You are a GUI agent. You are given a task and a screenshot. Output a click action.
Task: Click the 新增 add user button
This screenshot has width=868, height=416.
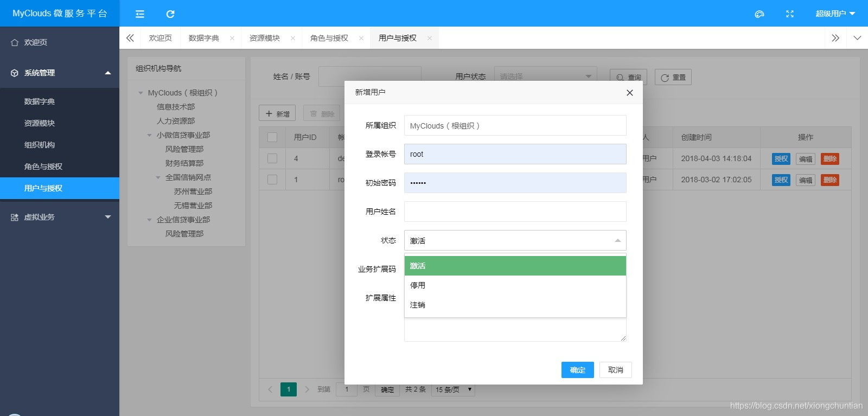277,113
